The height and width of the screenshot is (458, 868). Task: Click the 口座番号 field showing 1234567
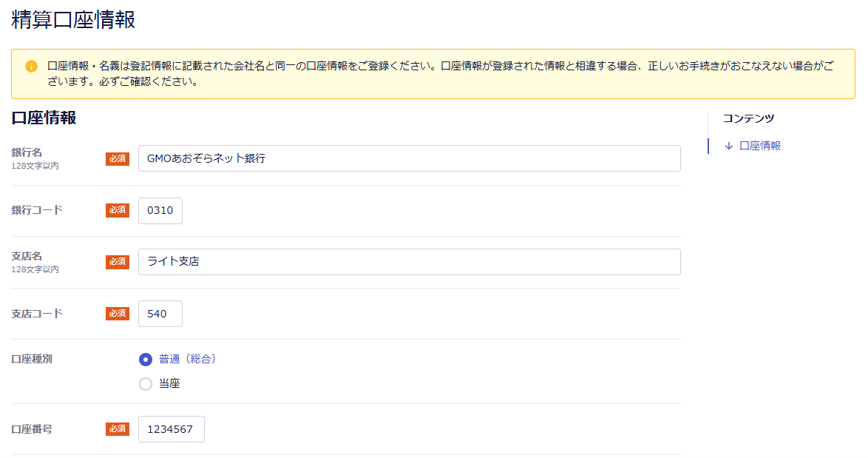pos(171,429)
